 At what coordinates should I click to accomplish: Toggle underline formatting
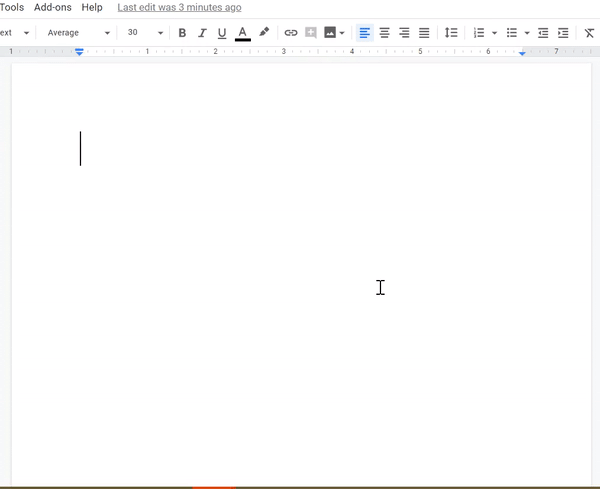(x=222, y=33)
